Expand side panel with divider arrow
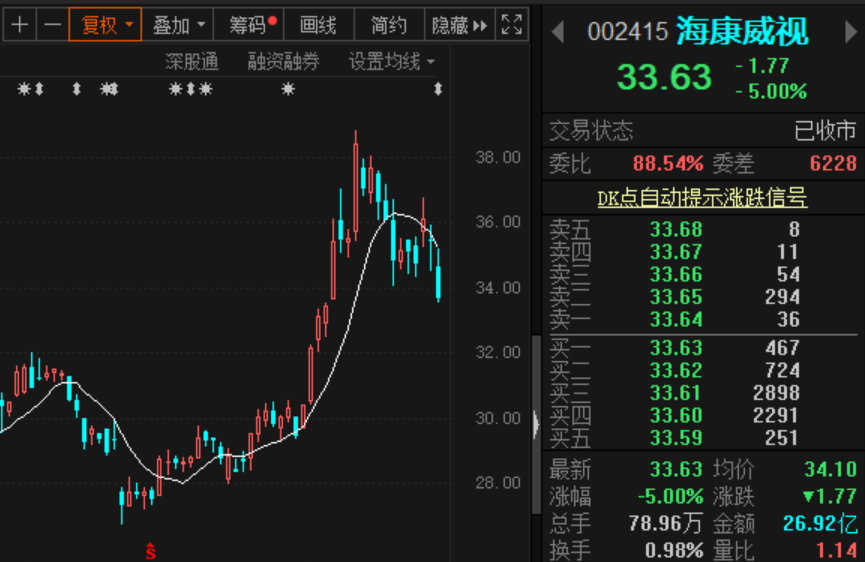This screenshot has height=562, width=865. click(x=536, y=425)
